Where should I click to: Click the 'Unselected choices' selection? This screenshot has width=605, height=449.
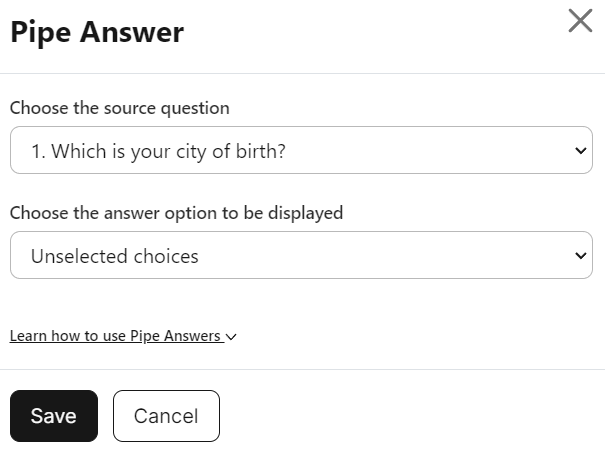[301, 256]
